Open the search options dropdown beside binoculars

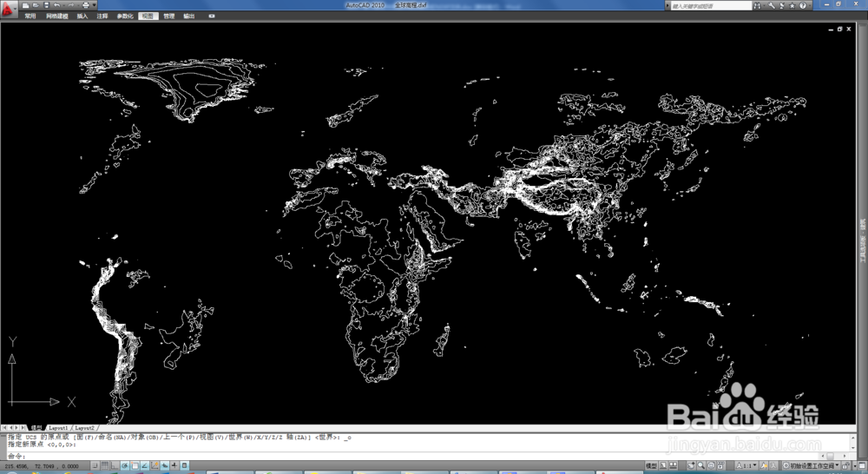tap(764, 5)
